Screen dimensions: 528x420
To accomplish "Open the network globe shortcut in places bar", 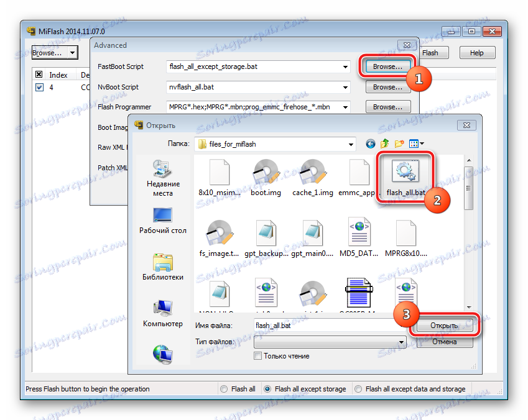I will point(163,354).
